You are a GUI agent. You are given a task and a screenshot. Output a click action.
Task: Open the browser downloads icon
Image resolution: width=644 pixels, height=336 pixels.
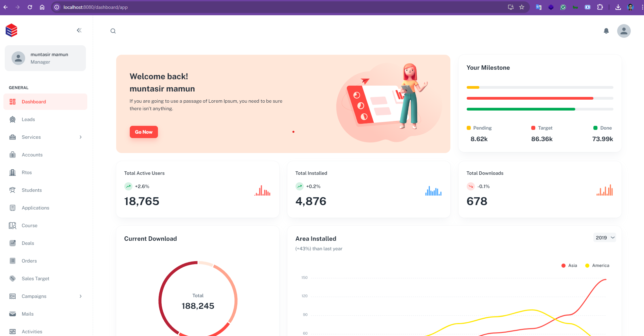pos(618,7)
